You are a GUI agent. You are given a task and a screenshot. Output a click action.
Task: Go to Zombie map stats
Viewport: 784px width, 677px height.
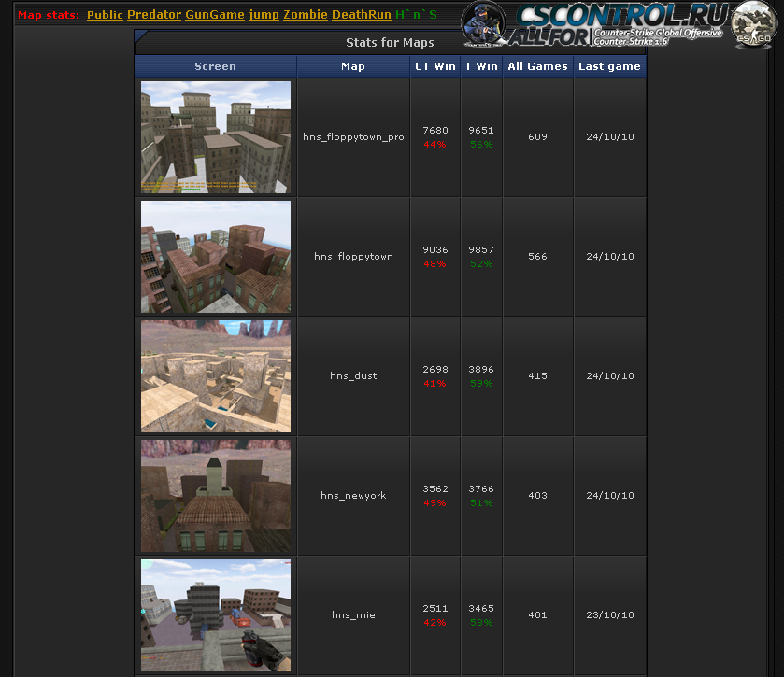(306, 15)
